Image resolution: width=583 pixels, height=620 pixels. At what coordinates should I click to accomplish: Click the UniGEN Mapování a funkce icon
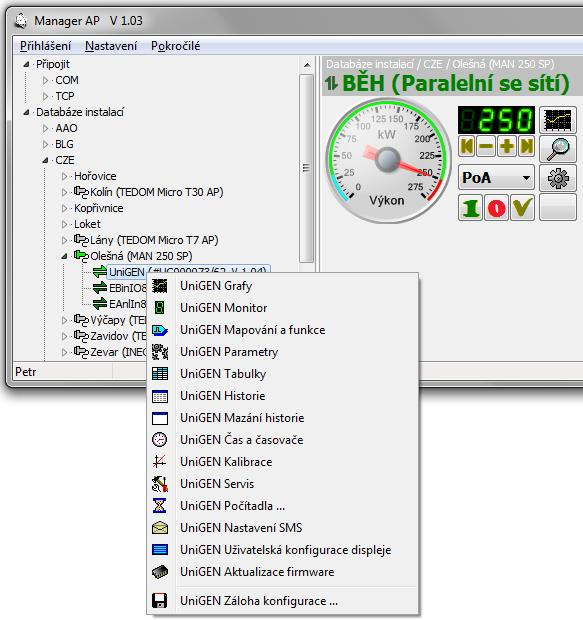pos(160,330)
